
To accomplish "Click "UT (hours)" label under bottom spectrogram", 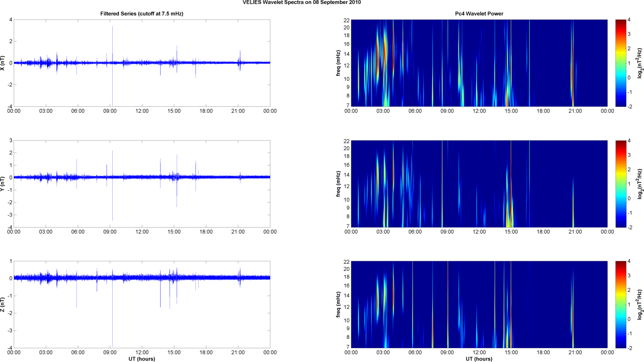I will pos(479,359).
